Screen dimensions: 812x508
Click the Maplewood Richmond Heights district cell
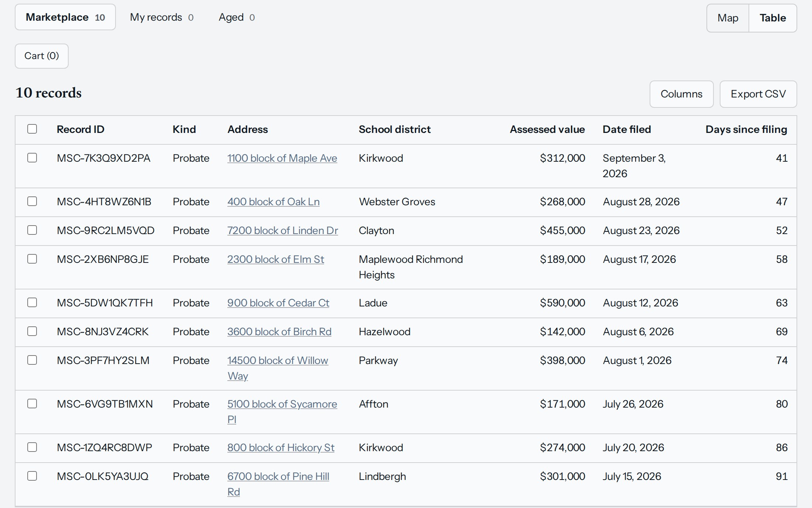(x=411, y=267)
